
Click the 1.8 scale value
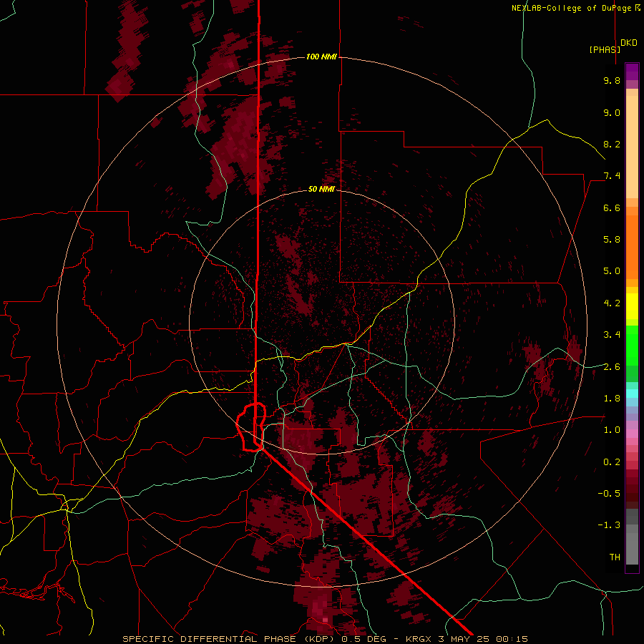coord(612,399)
